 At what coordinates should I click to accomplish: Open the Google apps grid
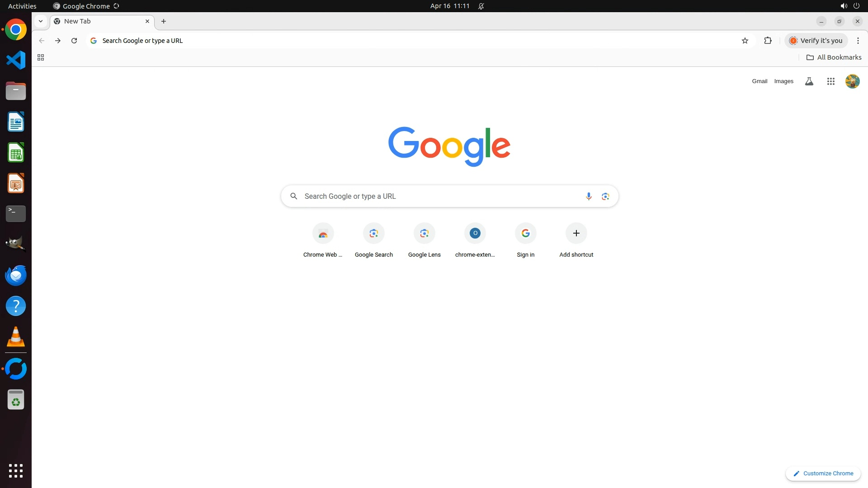pos(830,81)
